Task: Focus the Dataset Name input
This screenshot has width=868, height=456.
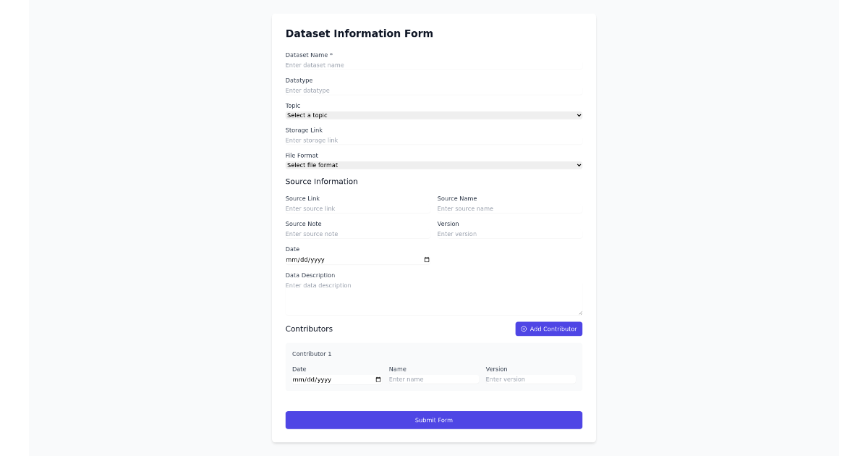Action: (x=433, y=64)
